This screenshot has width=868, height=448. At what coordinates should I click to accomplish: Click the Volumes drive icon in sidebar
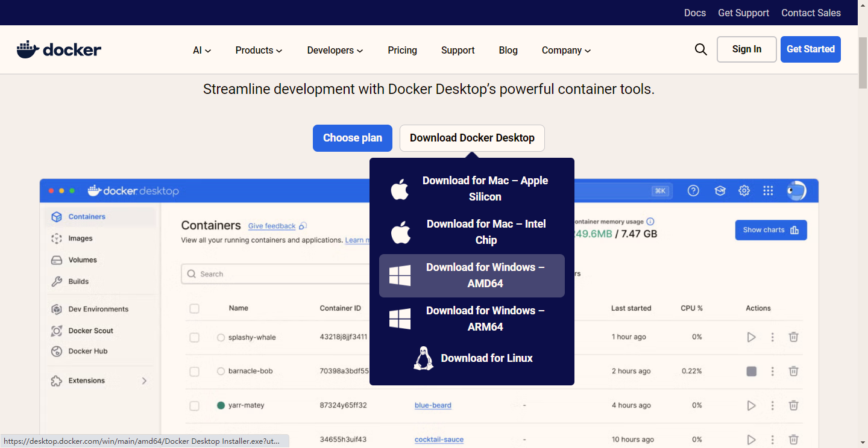(x=57, y=260)
